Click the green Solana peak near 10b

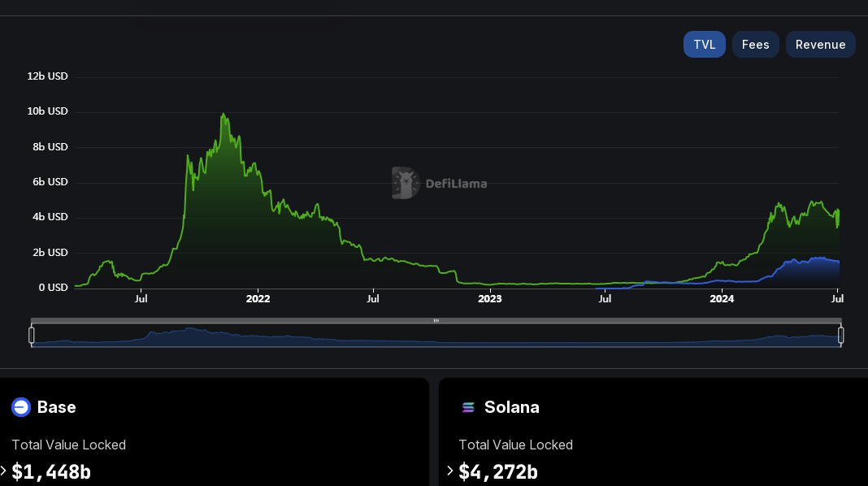tap(223, 115)
